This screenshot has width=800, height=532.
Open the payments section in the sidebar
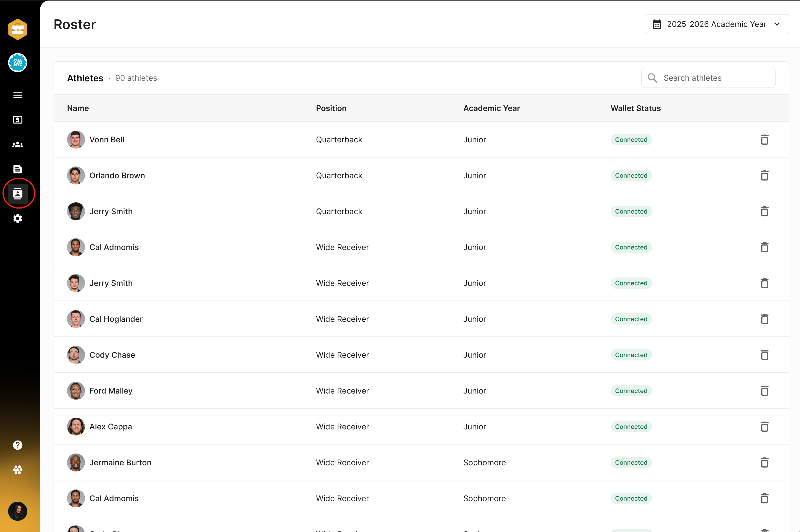tap(17, 119)
